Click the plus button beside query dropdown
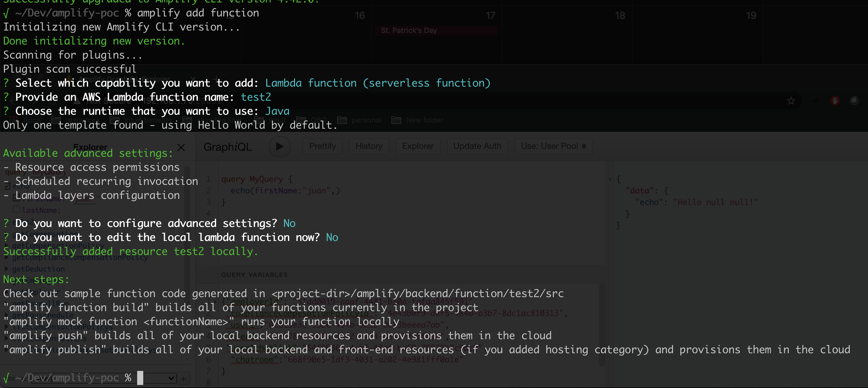 click(x=183, y=379)
